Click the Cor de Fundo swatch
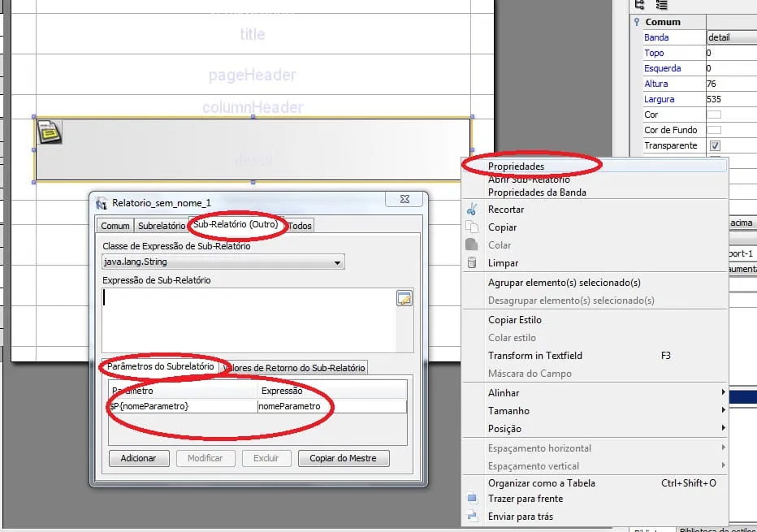The width and height of the screenshot is (757, 532). coord(714,130)
